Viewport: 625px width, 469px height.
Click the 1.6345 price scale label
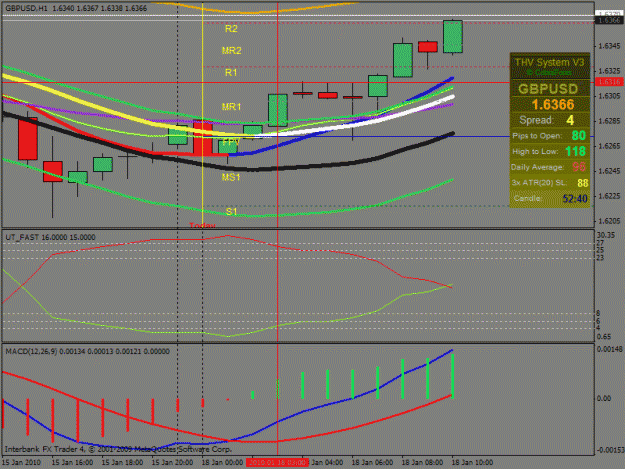tap(609, 46)
